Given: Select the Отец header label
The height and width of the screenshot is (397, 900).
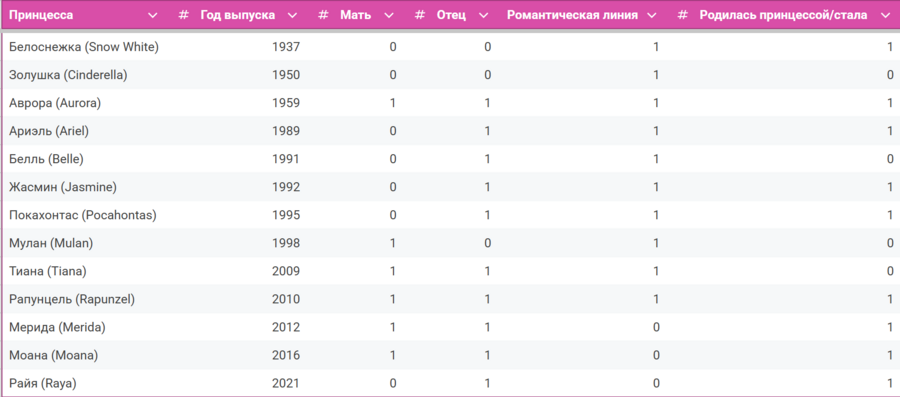Looking at the screenshot, I should click(x=451, y=15).
